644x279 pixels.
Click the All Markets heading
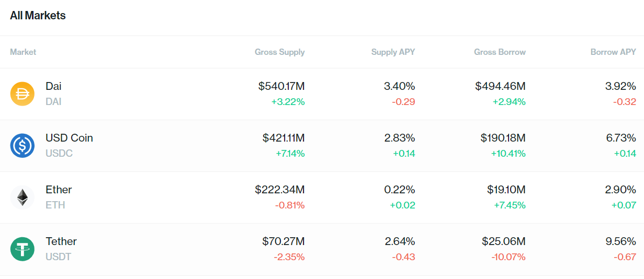(x=38, y=16)
